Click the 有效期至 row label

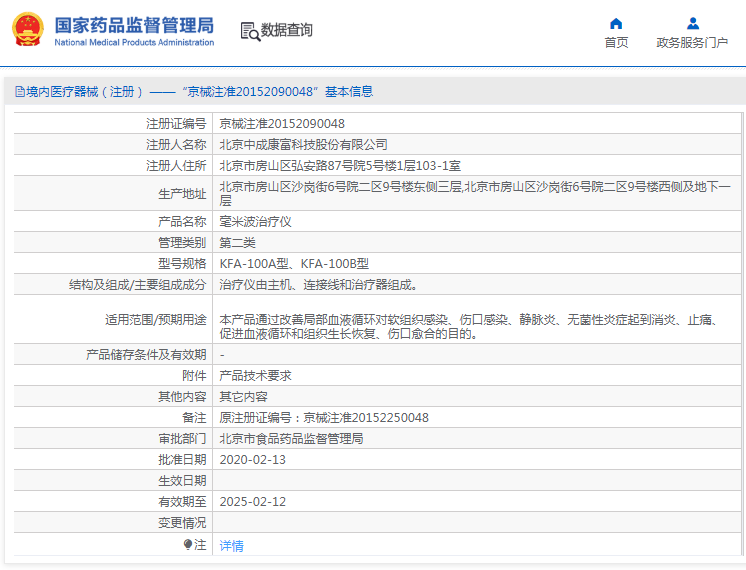(182, 501)
